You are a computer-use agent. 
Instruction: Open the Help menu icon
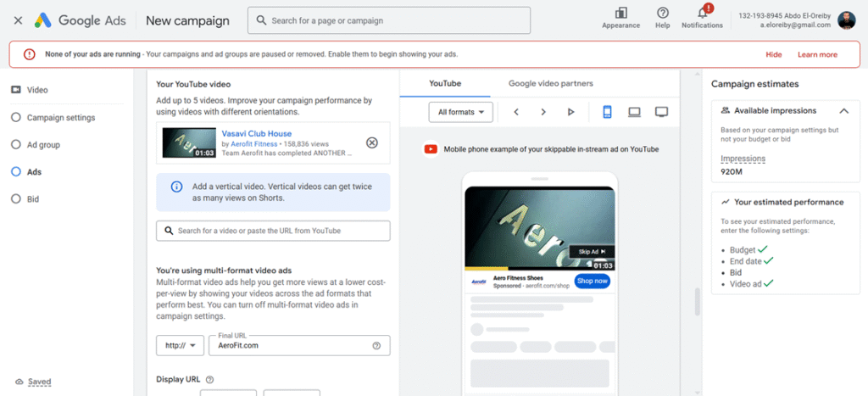click(662, 13)
